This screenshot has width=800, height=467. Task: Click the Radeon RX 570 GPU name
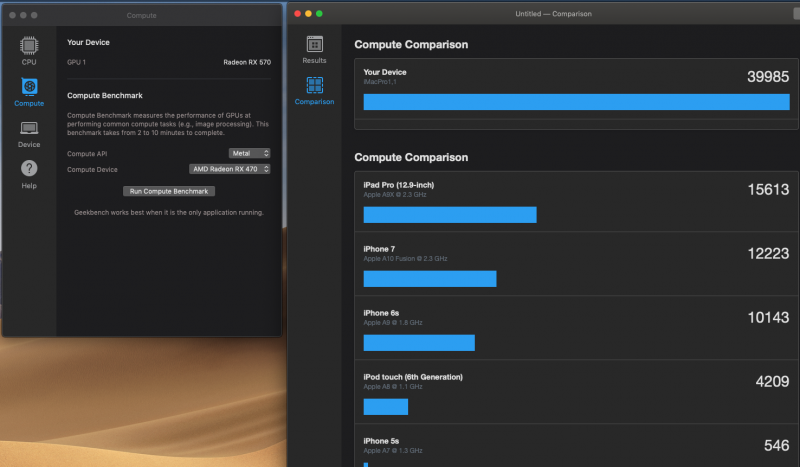point(247,62)
